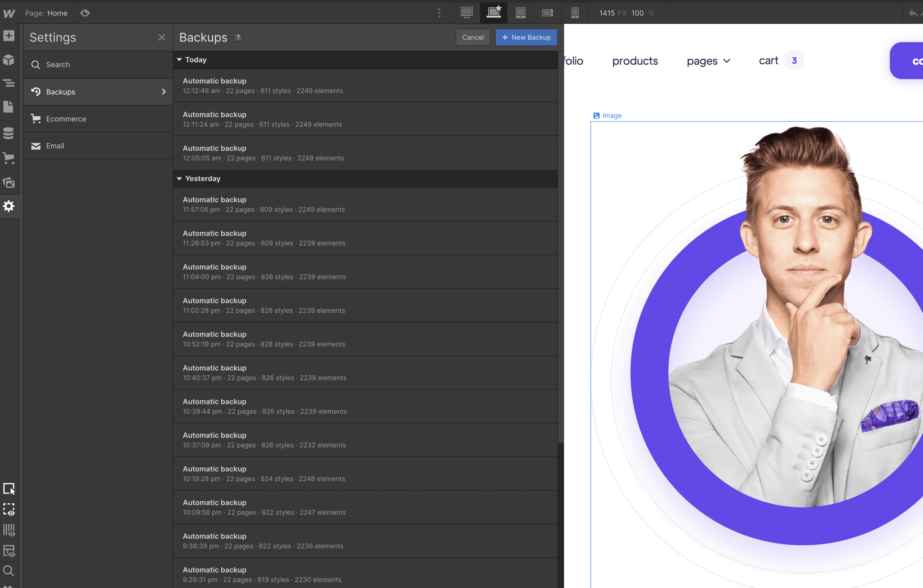Click the Cancel button
This screenshot has height=588, width=923.
tap(473, 37)
